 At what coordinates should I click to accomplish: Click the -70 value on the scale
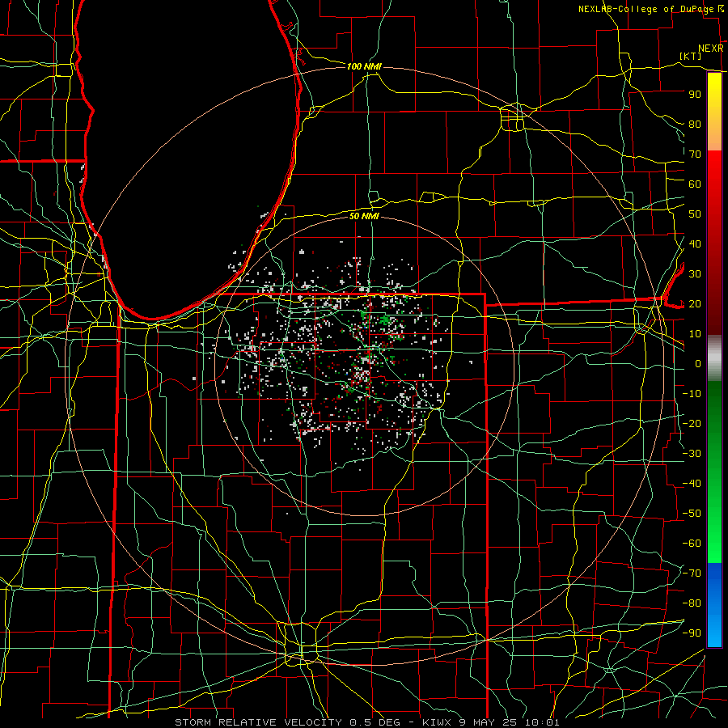pos(692,574)
